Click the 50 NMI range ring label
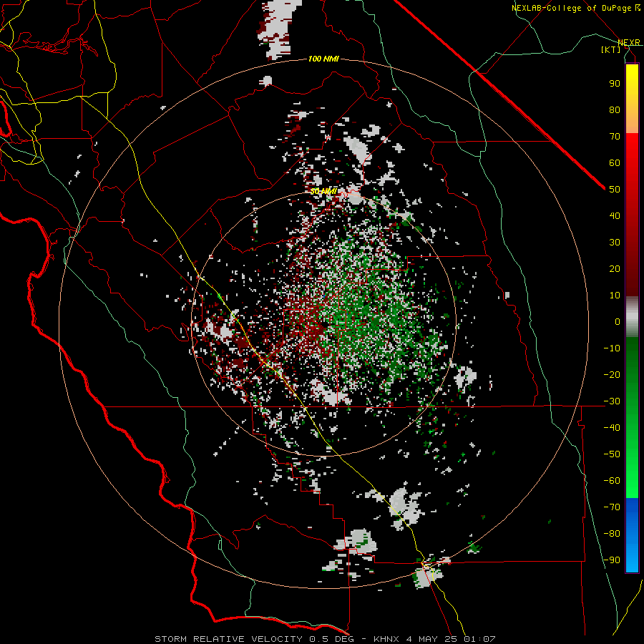Image resolution: width=644 pixels, height=644 pixels. [323, 191]
